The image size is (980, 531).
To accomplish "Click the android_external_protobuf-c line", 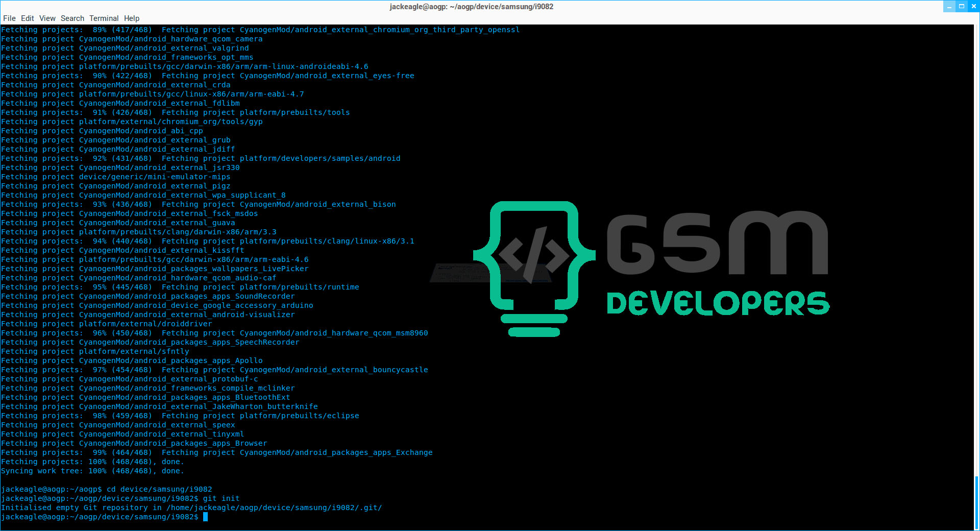I will [130, 379].
